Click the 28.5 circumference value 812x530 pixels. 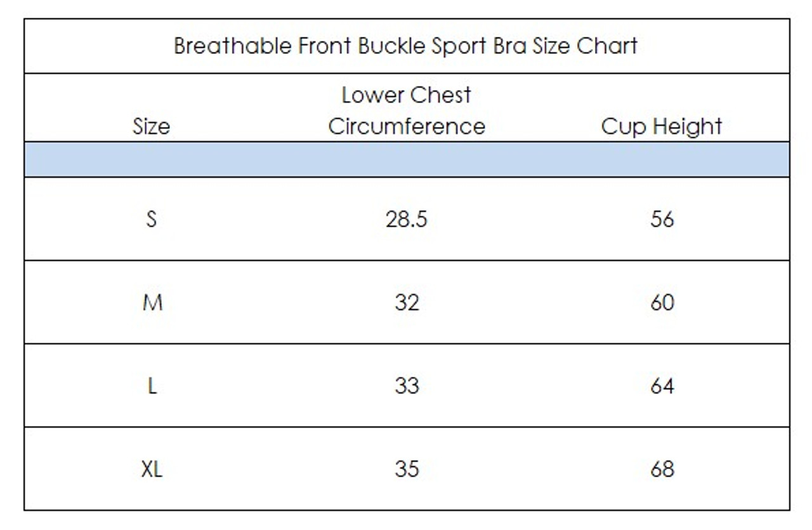pyautogui.click(x=407, y=219)
